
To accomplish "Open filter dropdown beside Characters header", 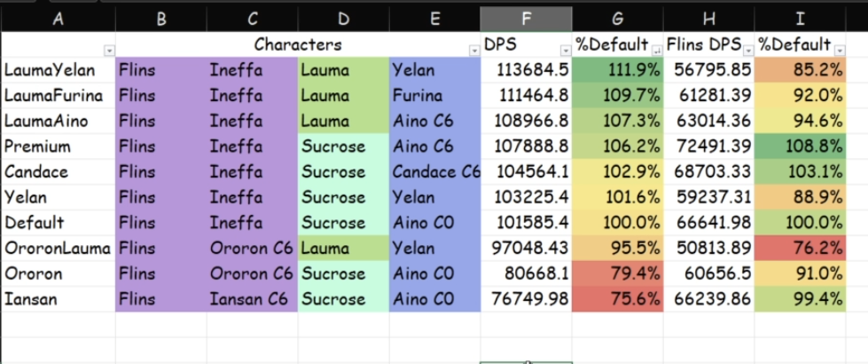I will tap(474, 51).
